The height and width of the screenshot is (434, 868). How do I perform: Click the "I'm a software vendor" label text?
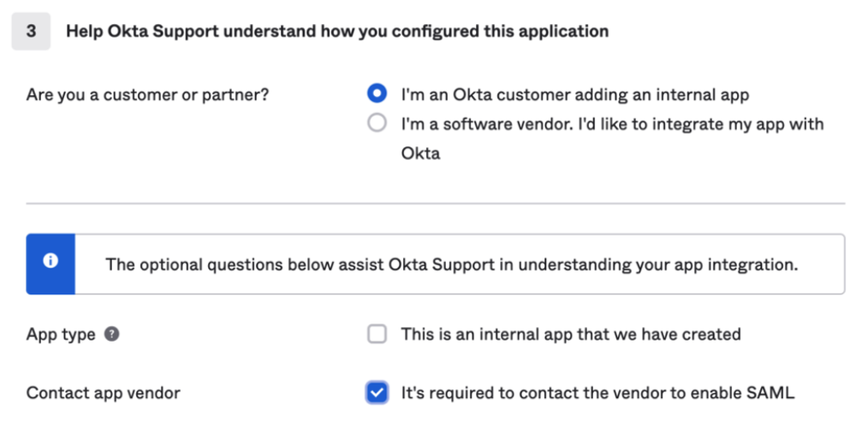(x=612, y=124)
